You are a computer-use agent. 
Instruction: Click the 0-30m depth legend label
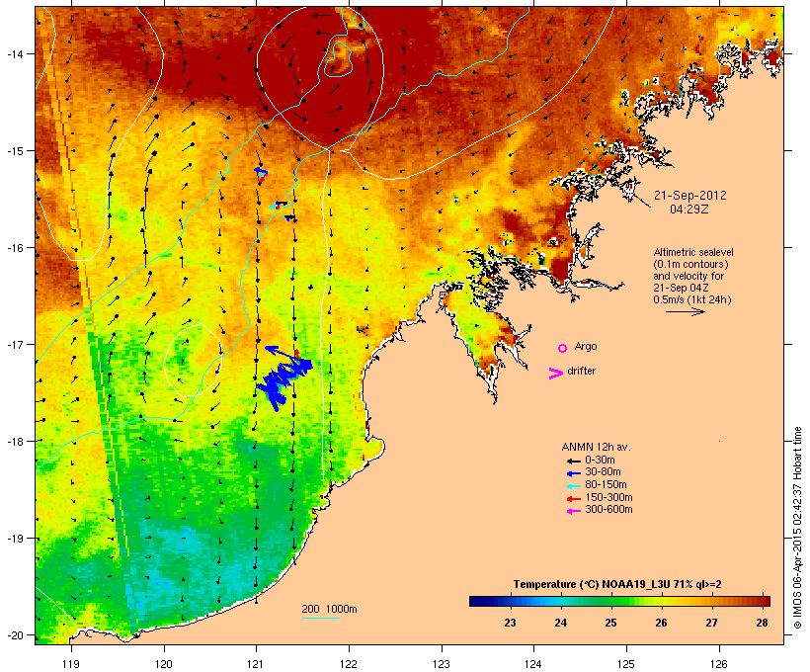[600, 461]
